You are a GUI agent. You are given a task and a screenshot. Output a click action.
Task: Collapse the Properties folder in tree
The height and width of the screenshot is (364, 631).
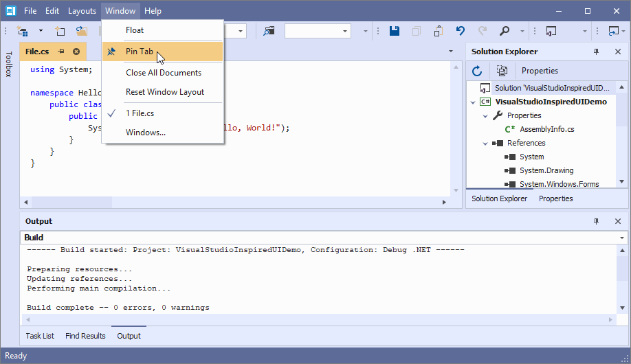[485, 116]
